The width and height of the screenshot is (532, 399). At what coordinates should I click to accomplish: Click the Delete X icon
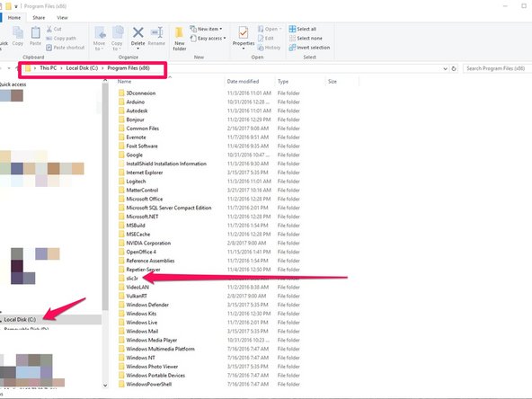click(138, 32)
